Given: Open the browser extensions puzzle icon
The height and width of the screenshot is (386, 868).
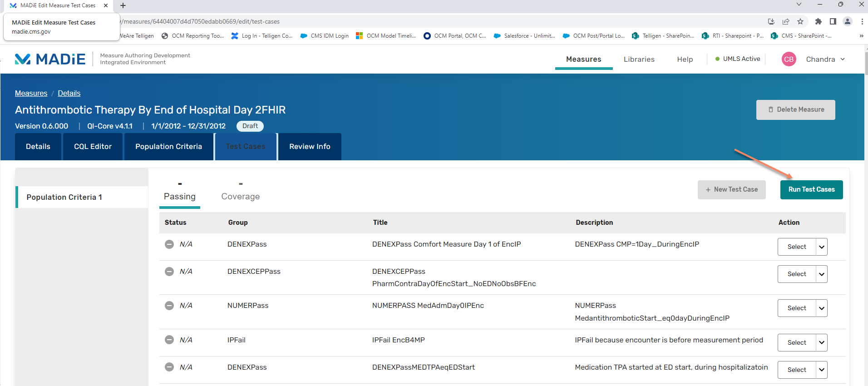Looking at the screenshot, I should [819, 21].
